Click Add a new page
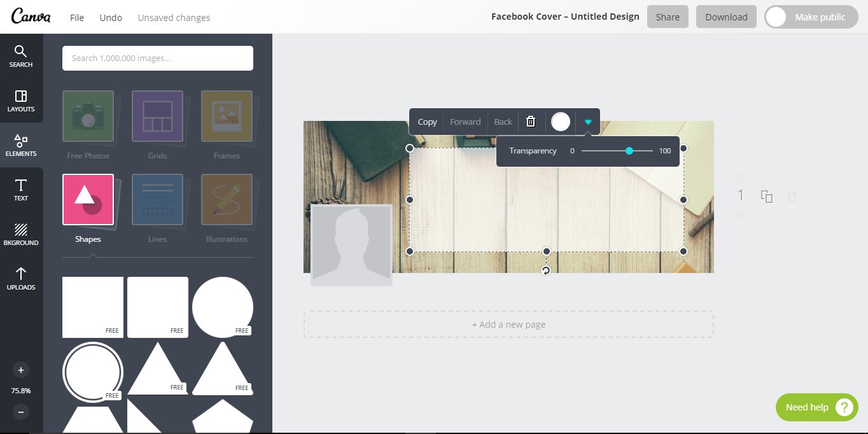The width and height of the screenshot is (868, 434). pos(508,325)
